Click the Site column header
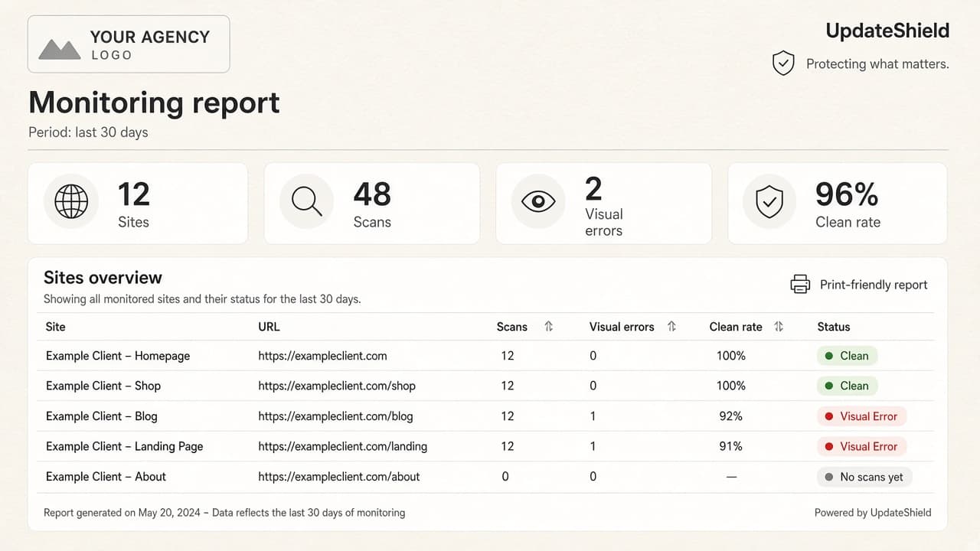 tap(56, 327)
